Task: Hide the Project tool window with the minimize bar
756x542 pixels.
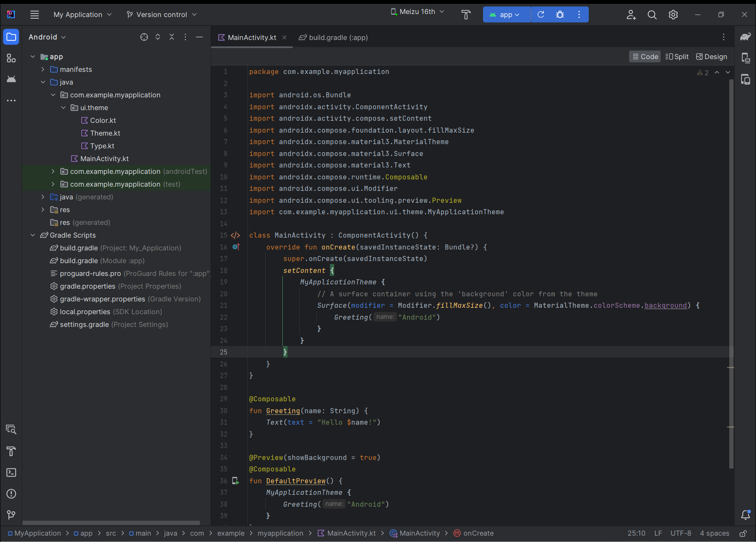Action: [x=199, y=37]
